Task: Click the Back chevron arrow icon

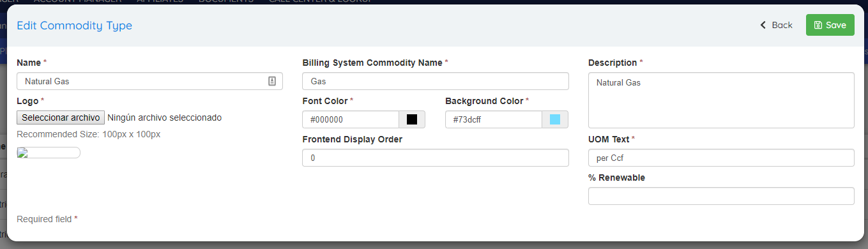Action: coord(763,25)
